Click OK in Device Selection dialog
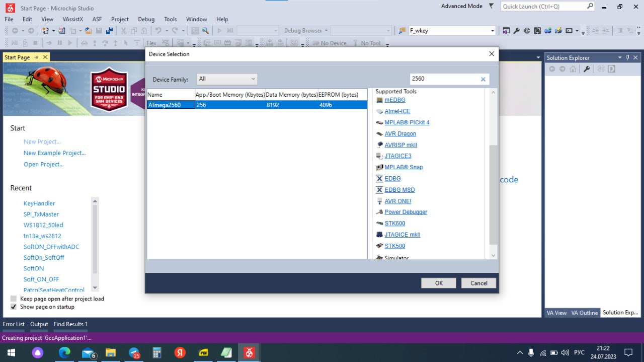 [x=439, y=283]
